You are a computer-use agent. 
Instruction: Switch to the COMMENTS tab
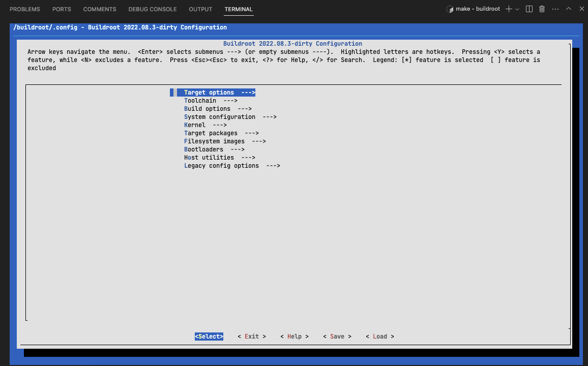pyautogui.click(x=100, y=9)
